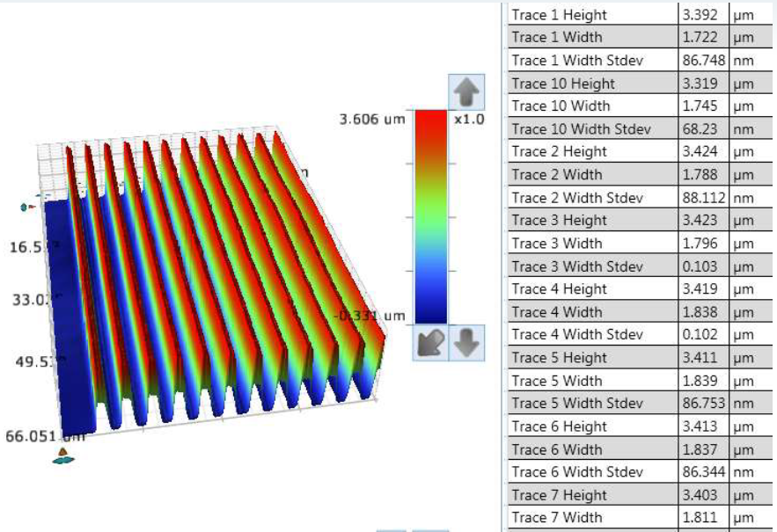This screenshot has height=532, width=777.
Task: Click the down arrow below color scale
Action: click(x=466, y=343)
